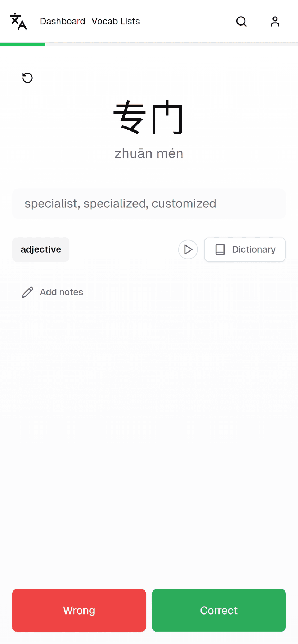The height and width of the screenshot is (644, 298).
Task: Open the search icon in header
Action: [241, 22]
